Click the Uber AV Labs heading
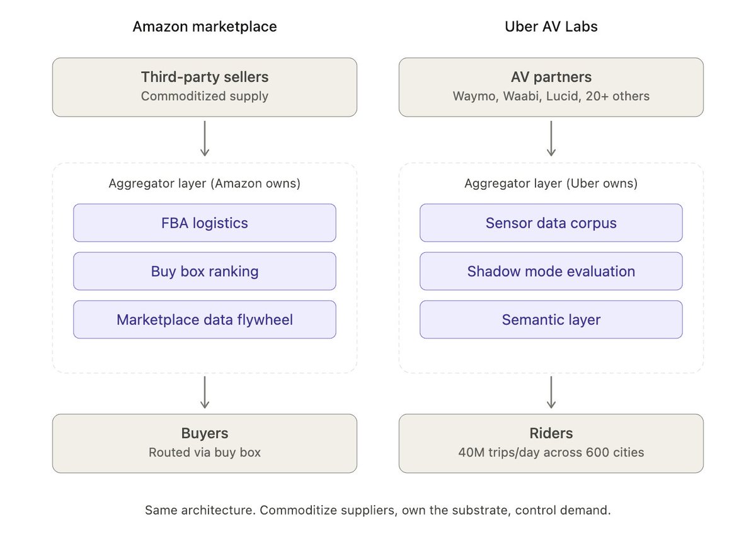The height and width of the screenshot is (536, 756). [551, 26]
